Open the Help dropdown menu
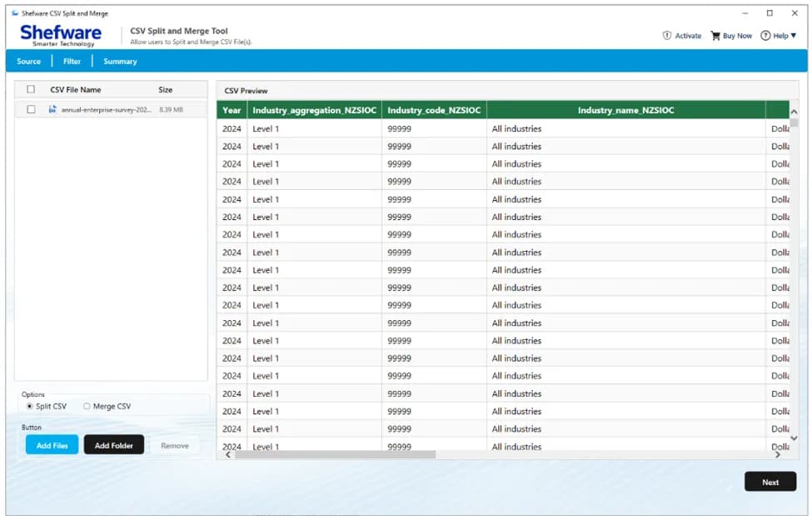812x516 pixels. click(x=779, y=36)
